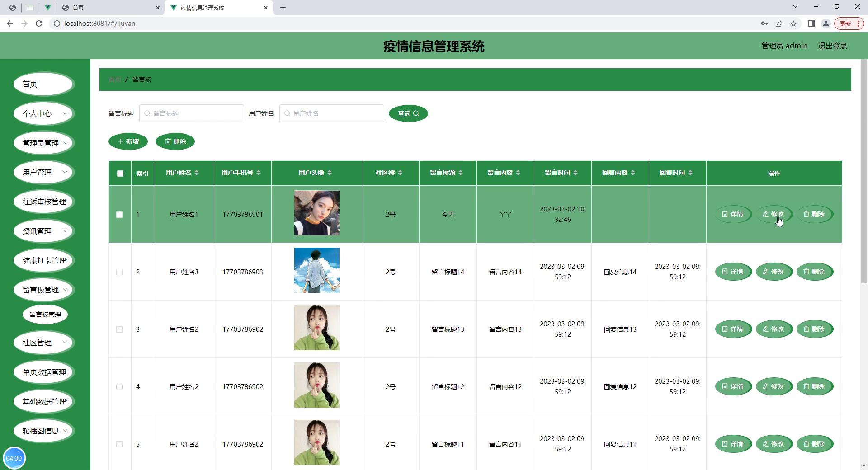
Task: Sort by 社区楼 column arrows
Action: coord(400,173)
